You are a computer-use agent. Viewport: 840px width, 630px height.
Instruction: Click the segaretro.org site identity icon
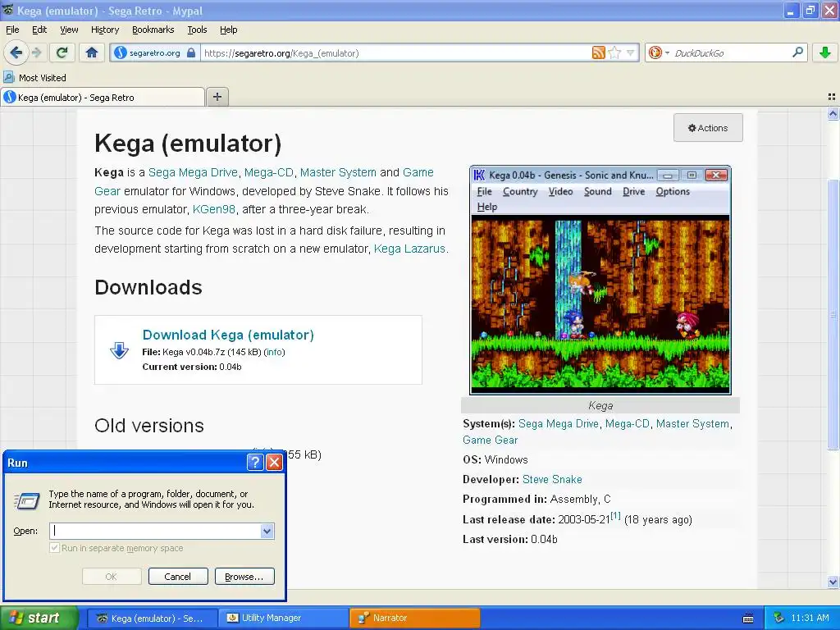(x=121, y=52)
